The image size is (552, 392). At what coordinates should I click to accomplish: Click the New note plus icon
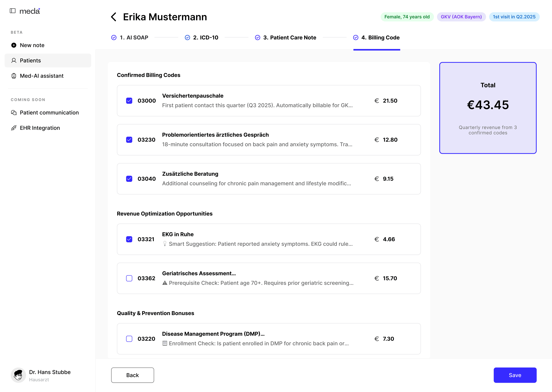(14, 45)
